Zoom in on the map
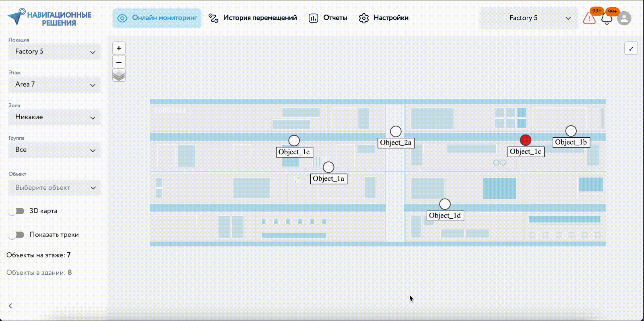644x321 pixels. pos(119,48)
